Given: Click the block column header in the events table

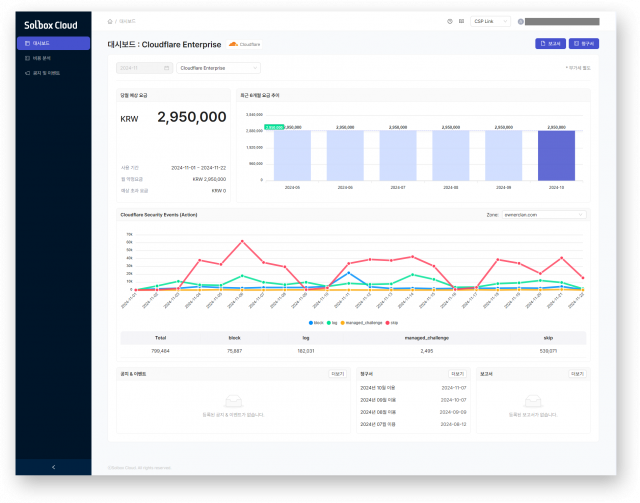Looking at the screenshot, I should click(234, 338).
